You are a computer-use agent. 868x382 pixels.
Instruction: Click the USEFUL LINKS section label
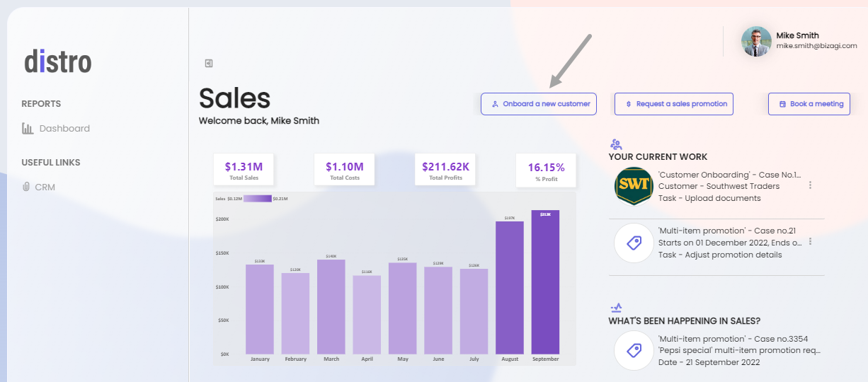click(51, 163)
